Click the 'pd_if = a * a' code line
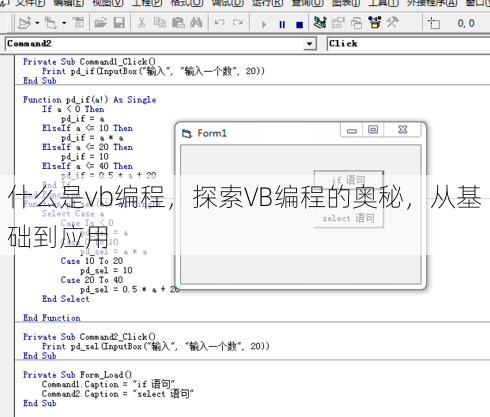Image resolution: width=490 pixels, height=417 pixels. pos(92,138)
